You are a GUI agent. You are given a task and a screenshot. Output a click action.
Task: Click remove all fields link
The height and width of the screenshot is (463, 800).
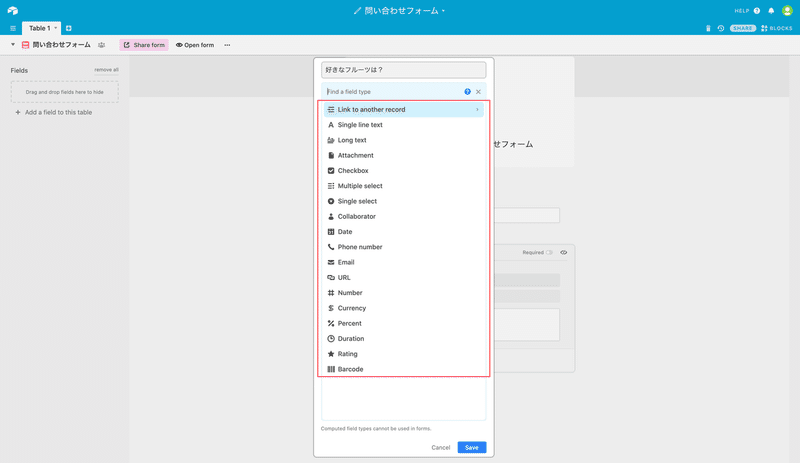(106, 70)
